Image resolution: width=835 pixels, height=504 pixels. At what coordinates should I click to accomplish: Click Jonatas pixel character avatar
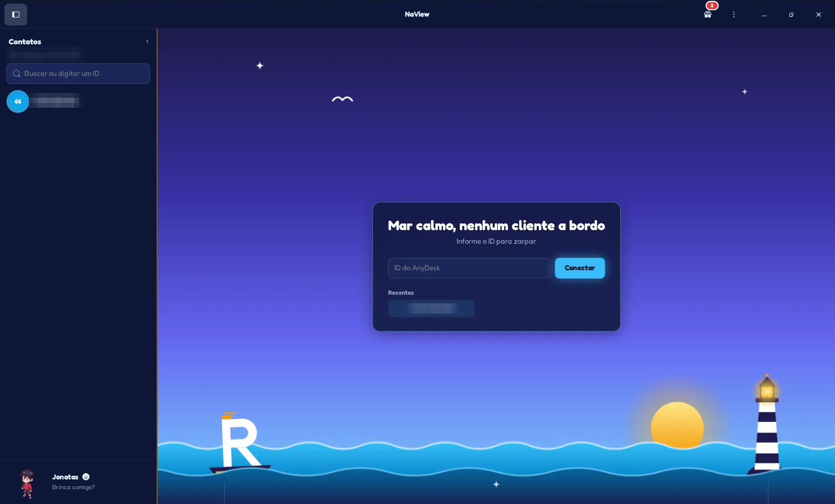pos(27,483)
